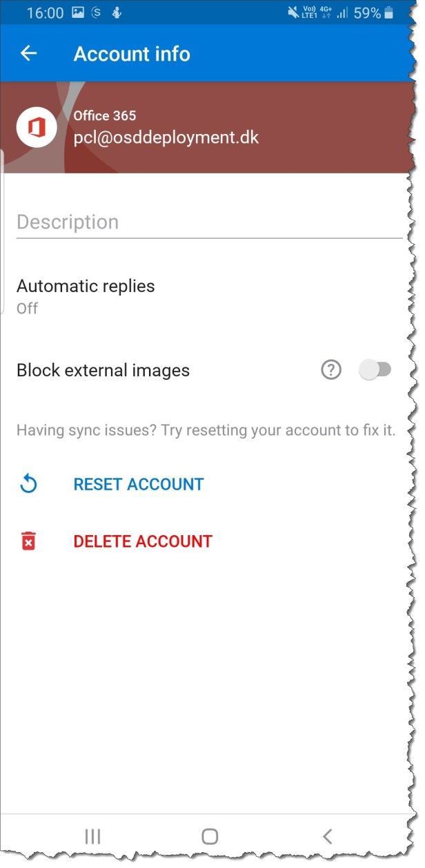Click the delete account trash icon

[x=28, y=541]
